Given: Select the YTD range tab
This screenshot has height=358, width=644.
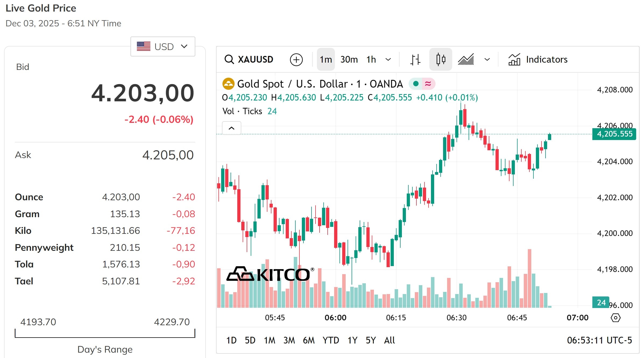Looking at the screenshot, I should point(331,340).
